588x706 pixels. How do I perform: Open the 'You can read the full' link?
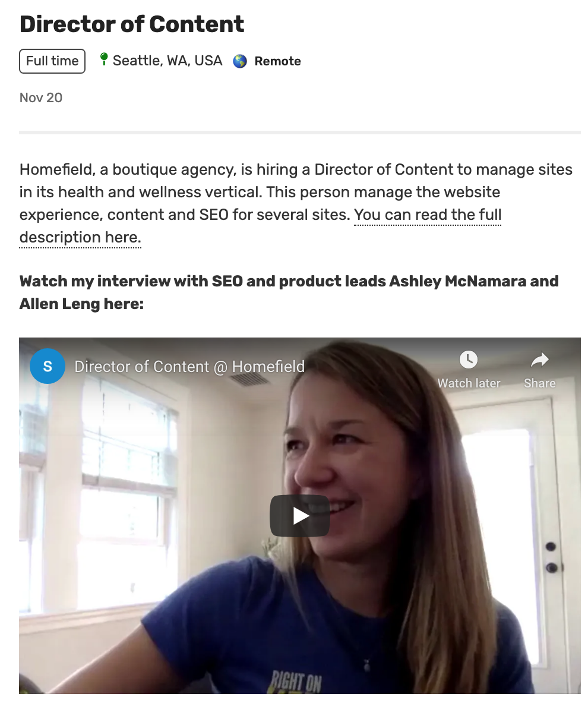pos(428,215)
